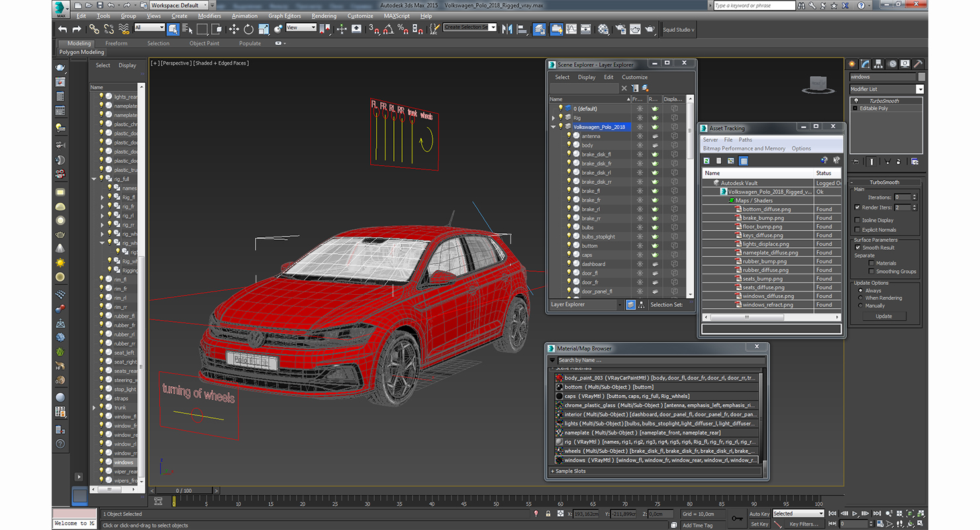
Task: Open the Graph Editors menu
Action: [284, 16]
